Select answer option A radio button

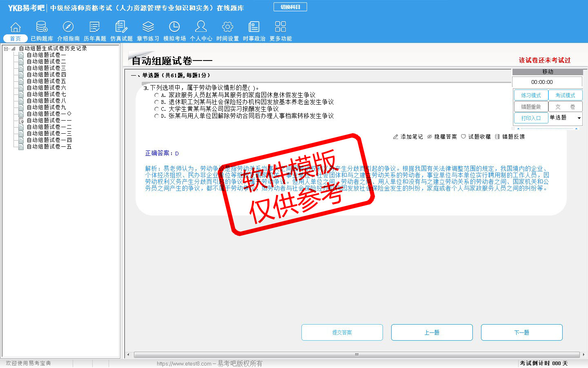(156, 95)
